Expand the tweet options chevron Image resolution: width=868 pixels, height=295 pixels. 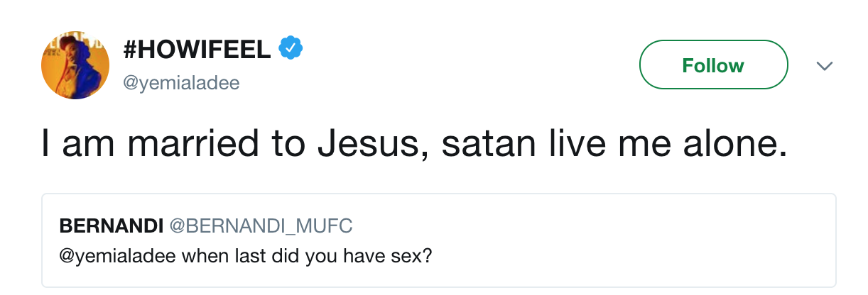824,66
